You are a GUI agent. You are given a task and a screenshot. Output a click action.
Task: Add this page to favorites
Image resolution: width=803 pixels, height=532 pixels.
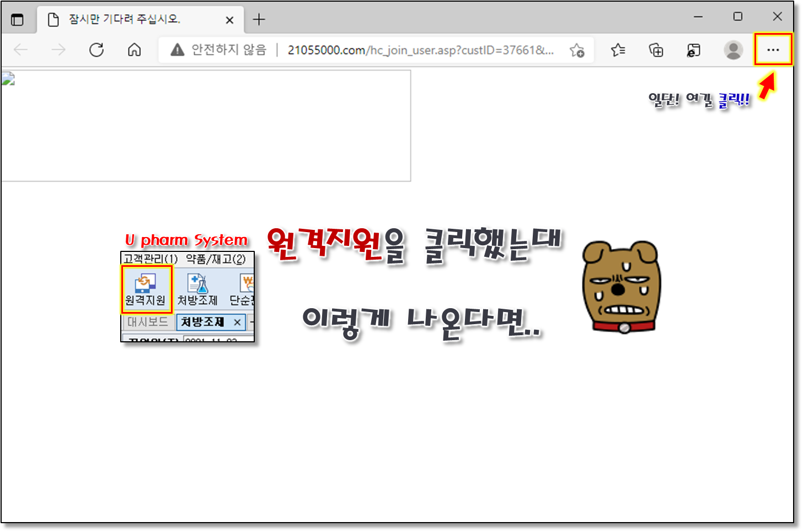pos(577,50)
